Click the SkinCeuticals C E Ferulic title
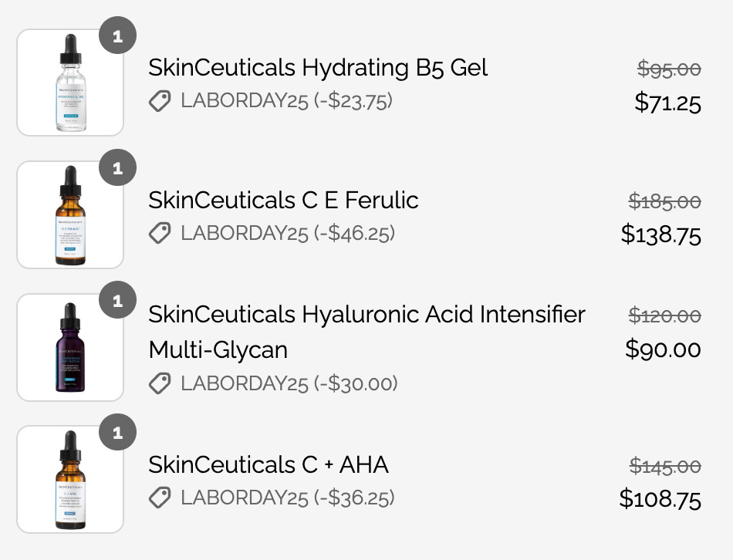This screenshot has width=733, height=560. (x=283, y=201)
